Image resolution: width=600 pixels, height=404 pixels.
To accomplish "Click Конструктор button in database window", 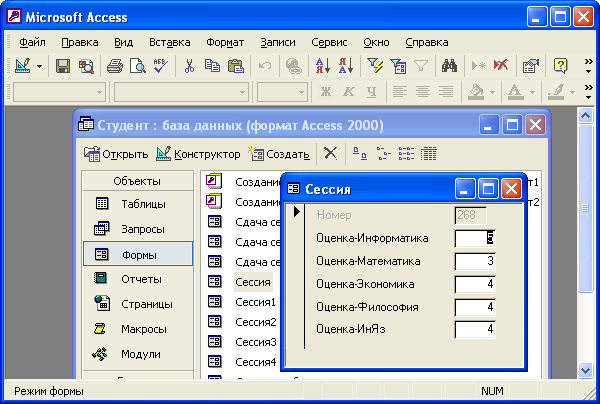I will (x=198, y=154).
